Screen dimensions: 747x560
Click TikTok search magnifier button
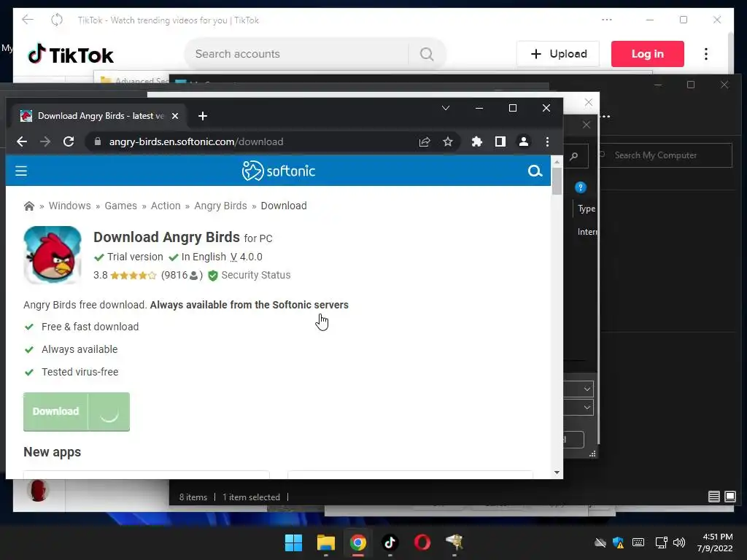(427, 54)
